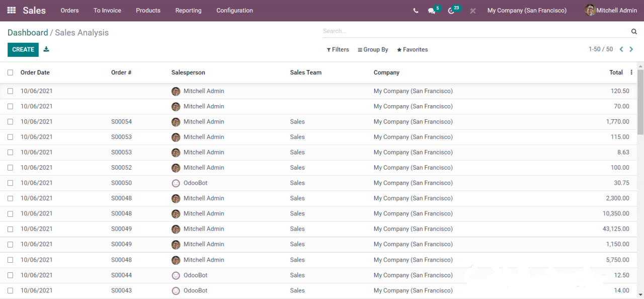
Task: Click the 30.75 total cell
Action: (x=621, y=183)
